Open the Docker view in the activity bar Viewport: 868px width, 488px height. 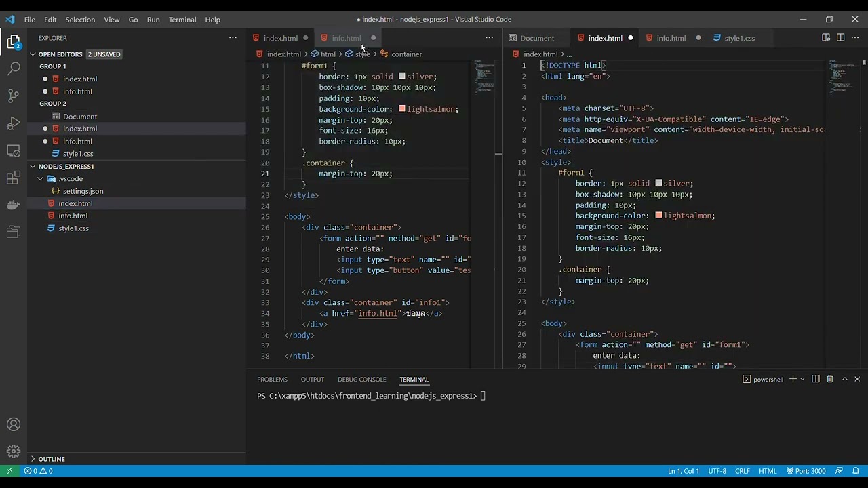[14, 205]
